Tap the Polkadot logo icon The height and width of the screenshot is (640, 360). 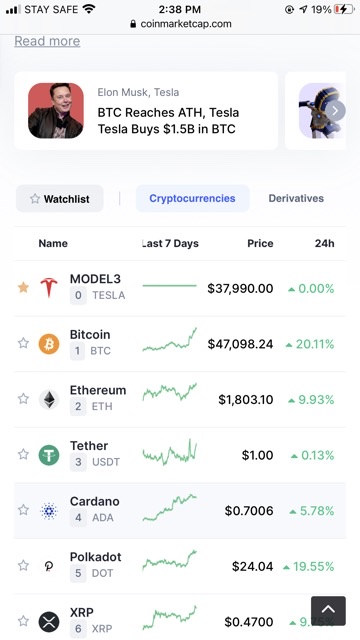coord(49,566)
